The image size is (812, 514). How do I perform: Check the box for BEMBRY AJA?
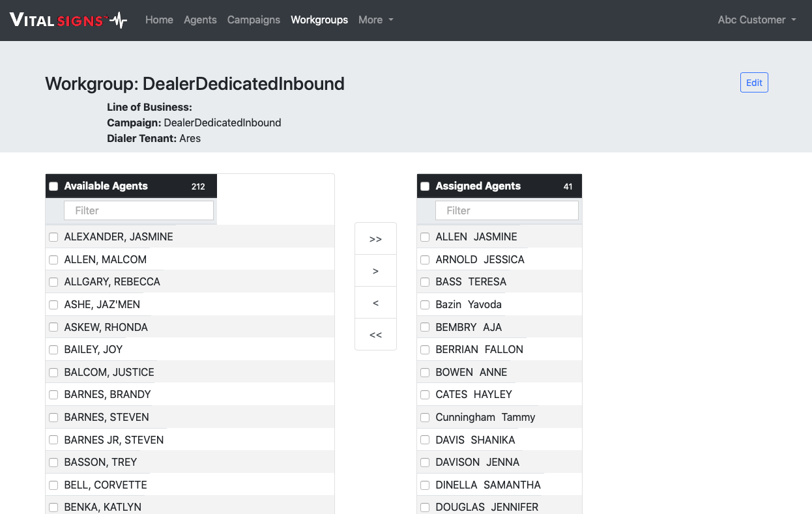coord(425,327)
